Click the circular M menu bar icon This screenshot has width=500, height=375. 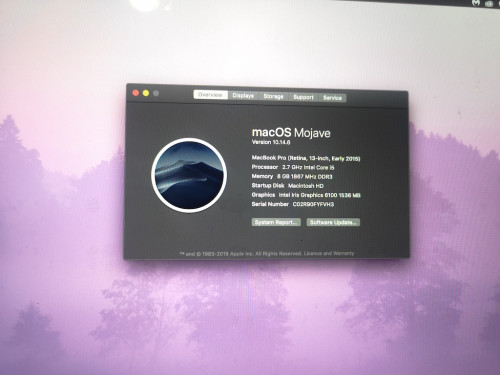pyautogui.click(x=476, y=3)
